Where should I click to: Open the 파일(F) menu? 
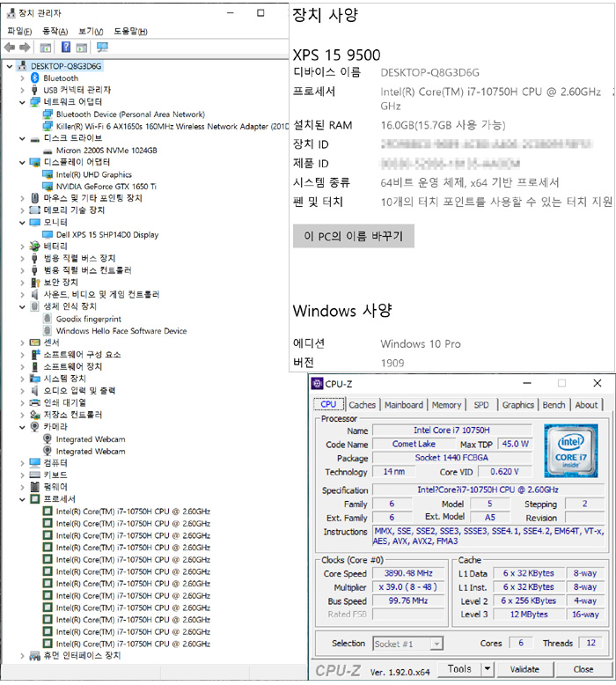click(19, 31)
